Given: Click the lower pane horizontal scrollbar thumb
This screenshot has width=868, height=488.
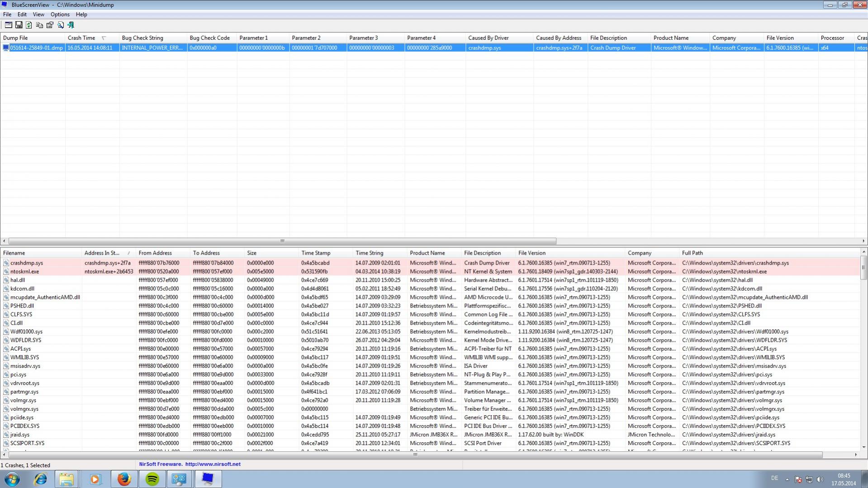Looking at the screenshot, I should [415, 455].
